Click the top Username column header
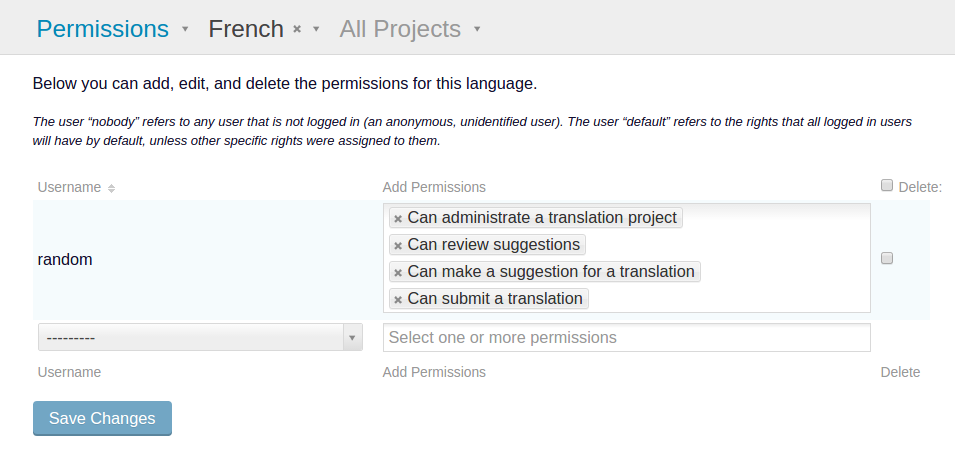The image size is (955, 474). point(69,187)
